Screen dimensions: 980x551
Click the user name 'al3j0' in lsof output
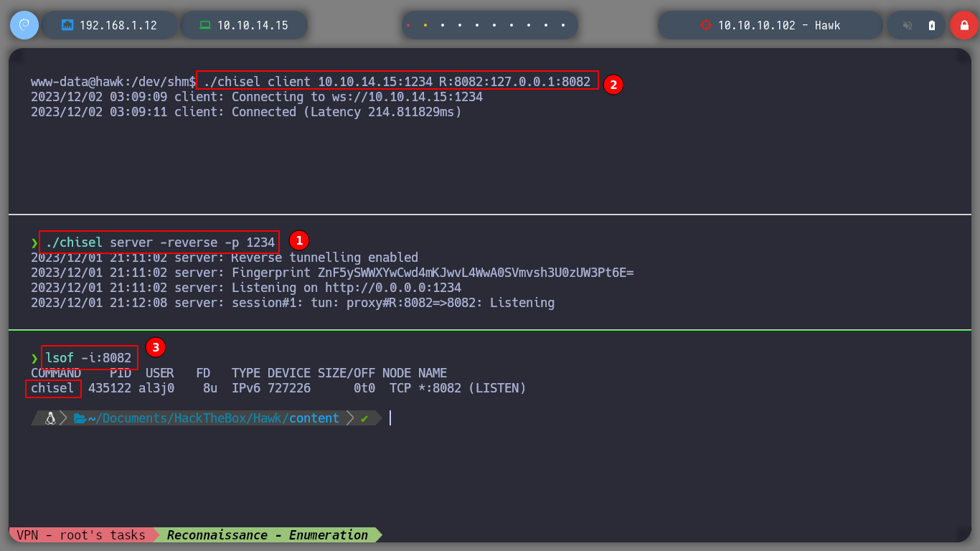pyautogui.click(x=156, y=388)
